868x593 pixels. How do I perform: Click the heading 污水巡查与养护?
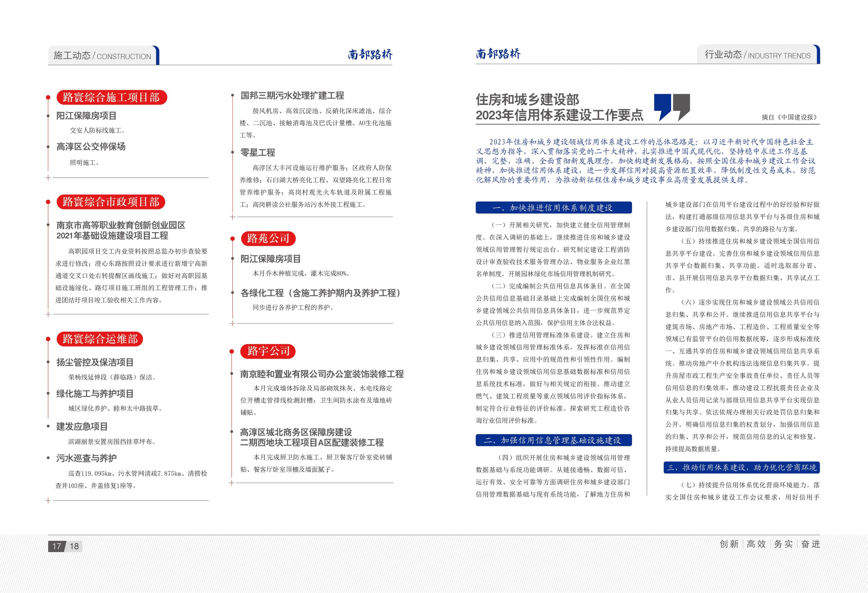(x=86, y=458)
